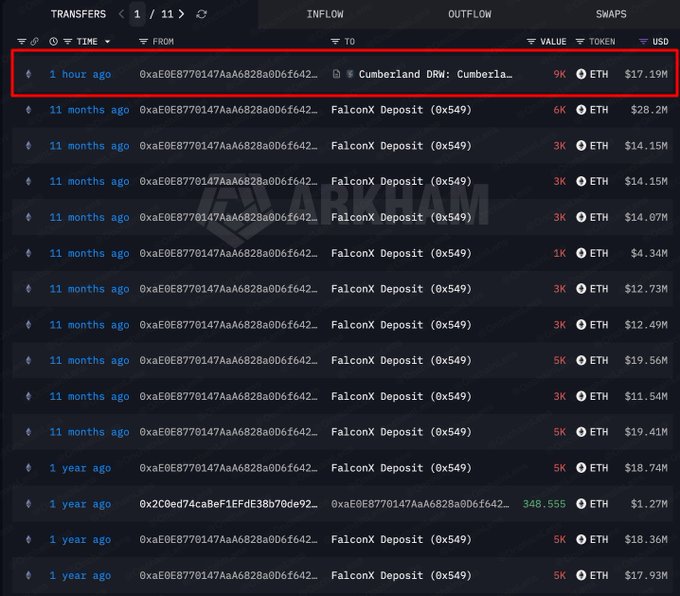Sort by the VALUE column header
Image resolution: width=680 pixels, height=596 pixels.
(553, 42)
